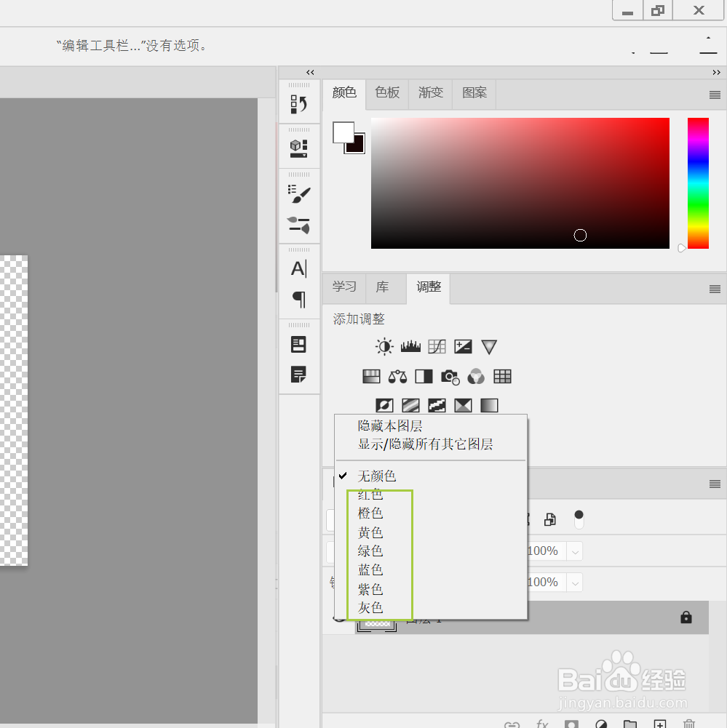Add a Hue/Saturation adjustment
This screenshot has height=728, width=727.
click(x=371, y=377)
